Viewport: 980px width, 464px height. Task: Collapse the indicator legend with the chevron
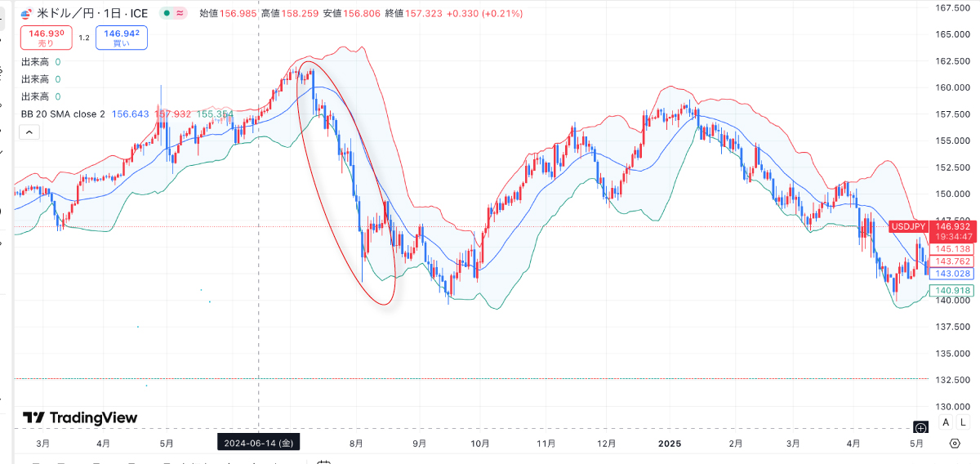coord(29,131)
